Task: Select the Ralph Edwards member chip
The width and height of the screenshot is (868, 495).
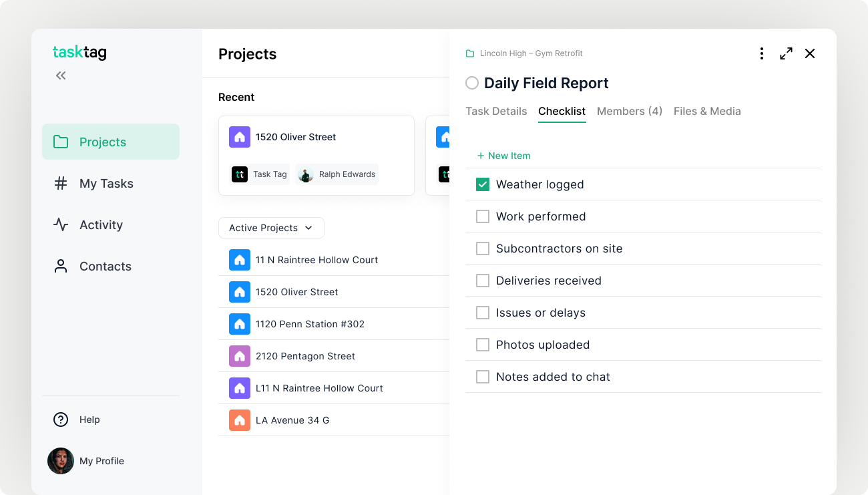Action: click(x=337, y=174)
